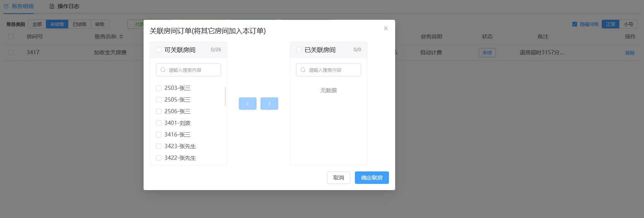Select the 已结账 filter
This screenshot has height=218, width=644.
(80, 24)
